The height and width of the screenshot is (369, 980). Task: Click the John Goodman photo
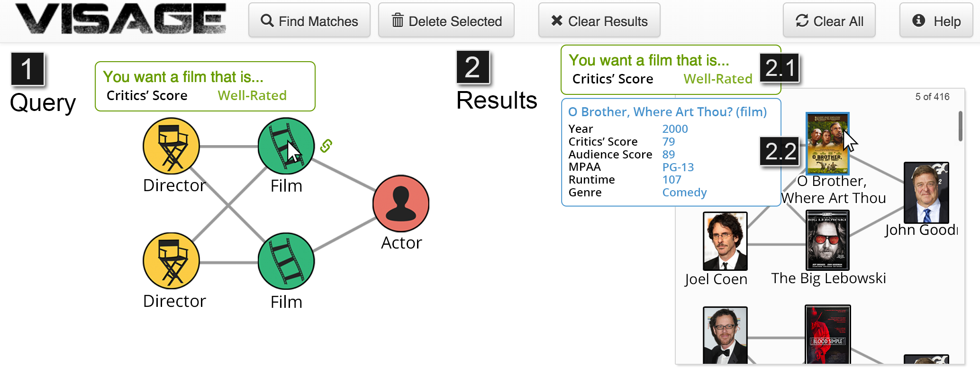click(x=926, y=193)
